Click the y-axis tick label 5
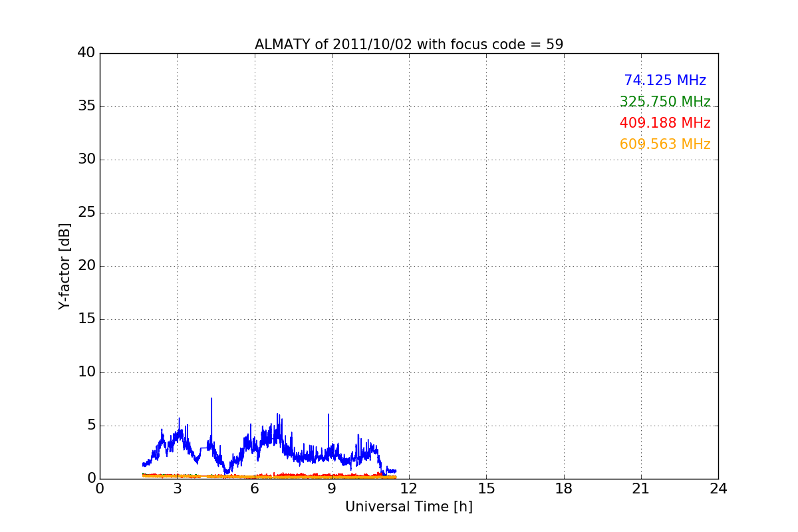798x532 pixels. tap(91, 426)
